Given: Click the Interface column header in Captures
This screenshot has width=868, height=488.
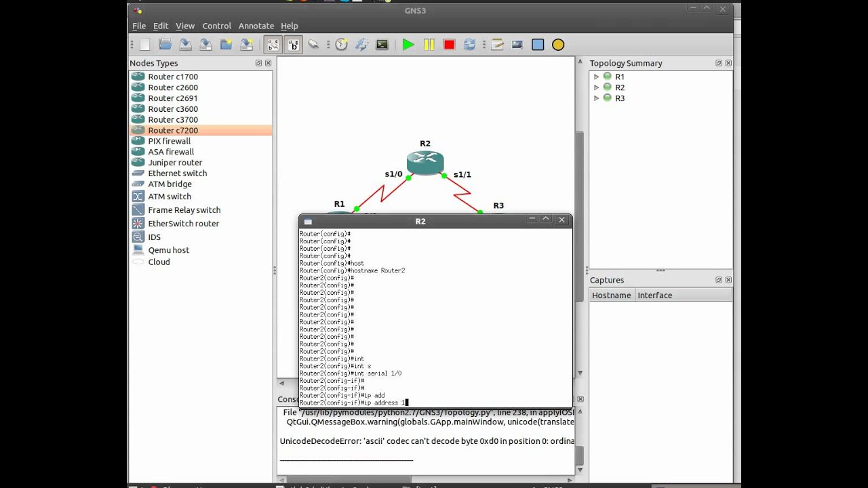Looking at the screenshot, I should (x=684, y=296).
